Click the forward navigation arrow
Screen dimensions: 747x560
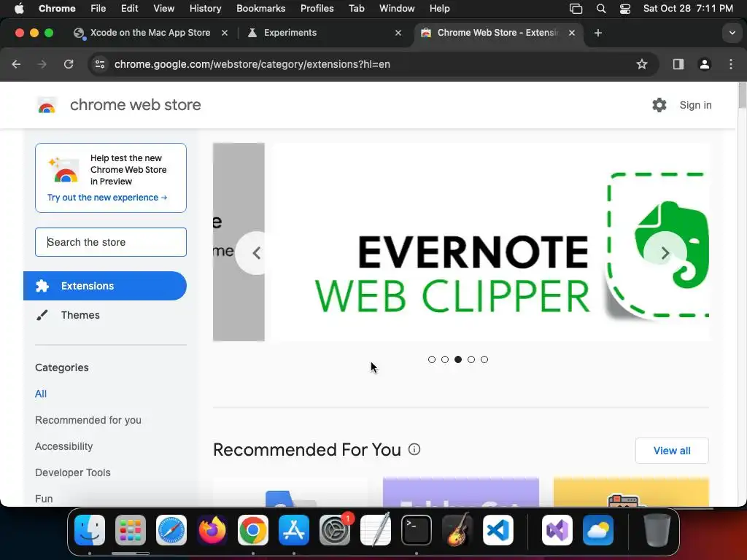click(x=42, y=64)
